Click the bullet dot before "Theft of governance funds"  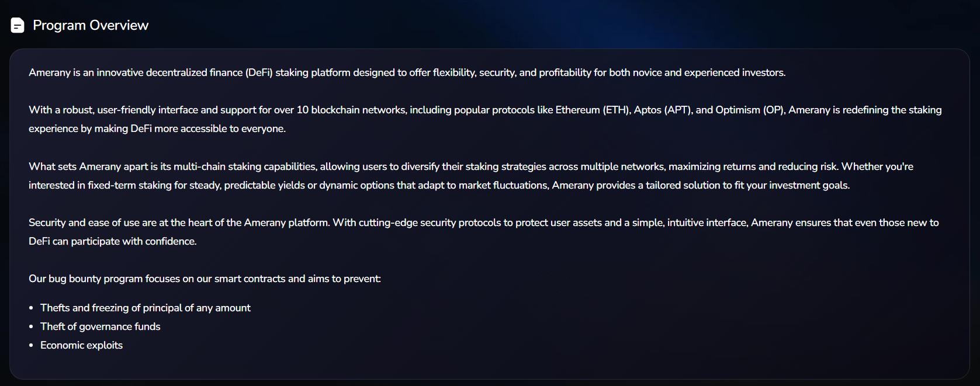click(x=31, y=327)
